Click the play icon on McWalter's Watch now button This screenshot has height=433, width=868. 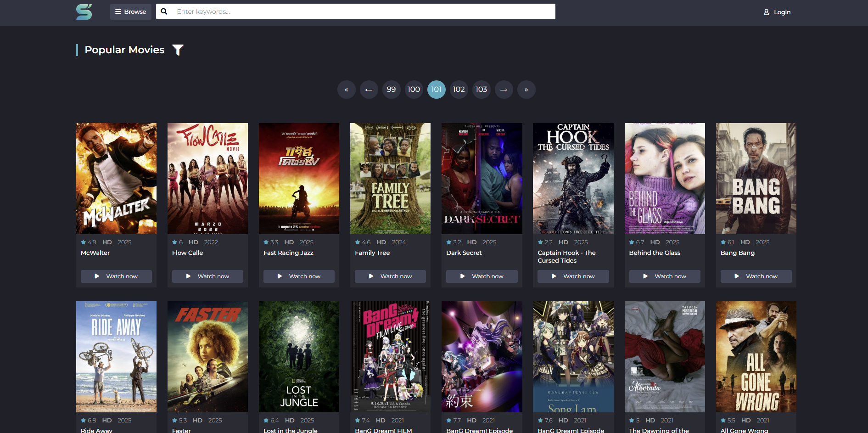pos(96,276)
